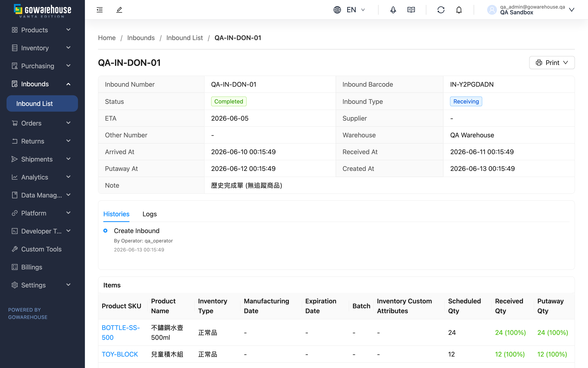Collapse the Inbounds menu chevron
The width and height of the screenshot is (588, 368).
tap(69, 84)
